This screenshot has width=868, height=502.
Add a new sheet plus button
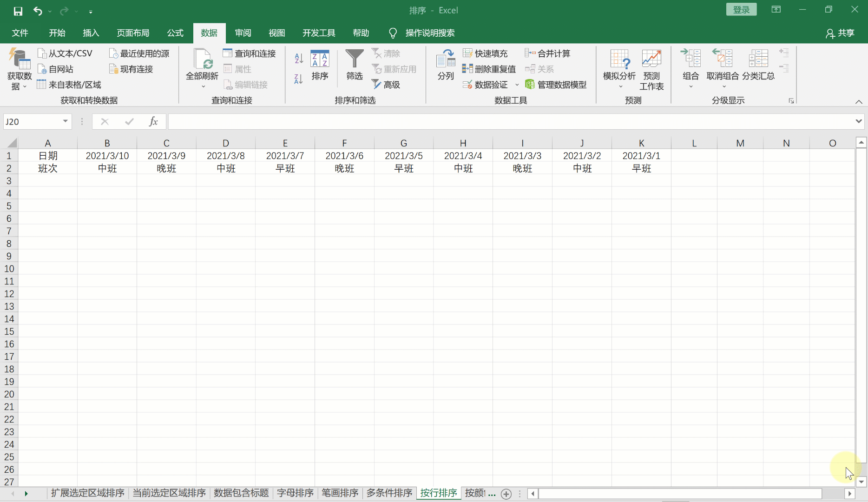click(x=506, y=494)
